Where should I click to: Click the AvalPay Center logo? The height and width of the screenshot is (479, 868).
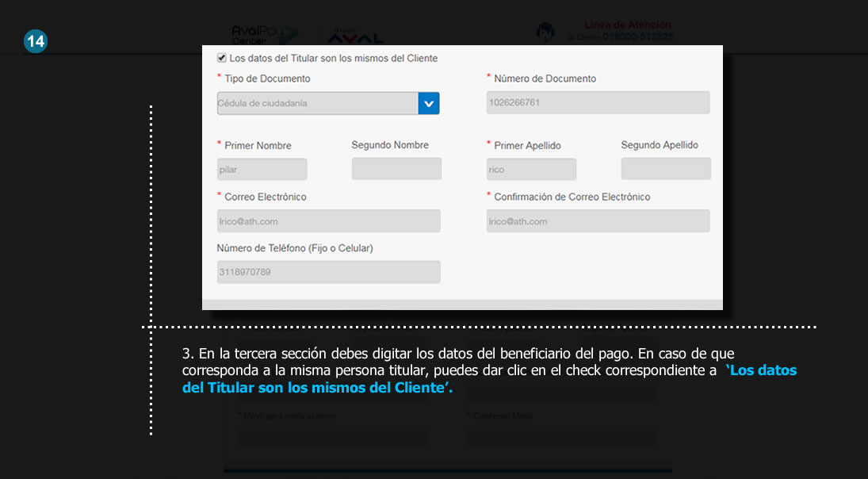click(x=265, y=34)
